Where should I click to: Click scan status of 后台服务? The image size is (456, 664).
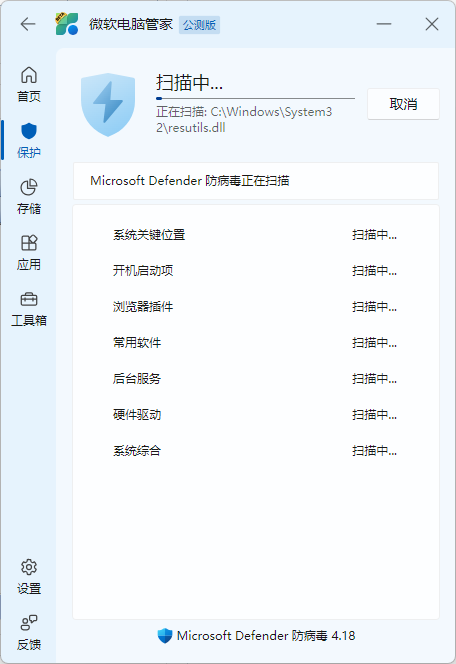(374, 379)
